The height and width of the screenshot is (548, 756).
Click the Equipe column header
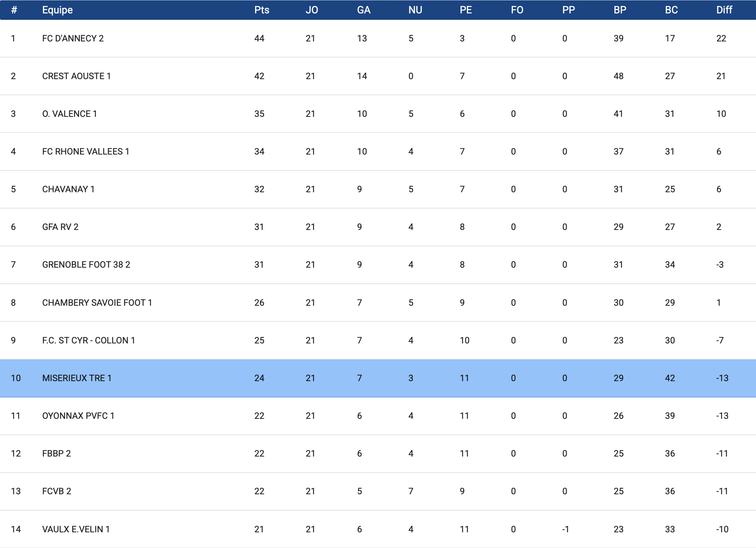(x=58, y=10)
